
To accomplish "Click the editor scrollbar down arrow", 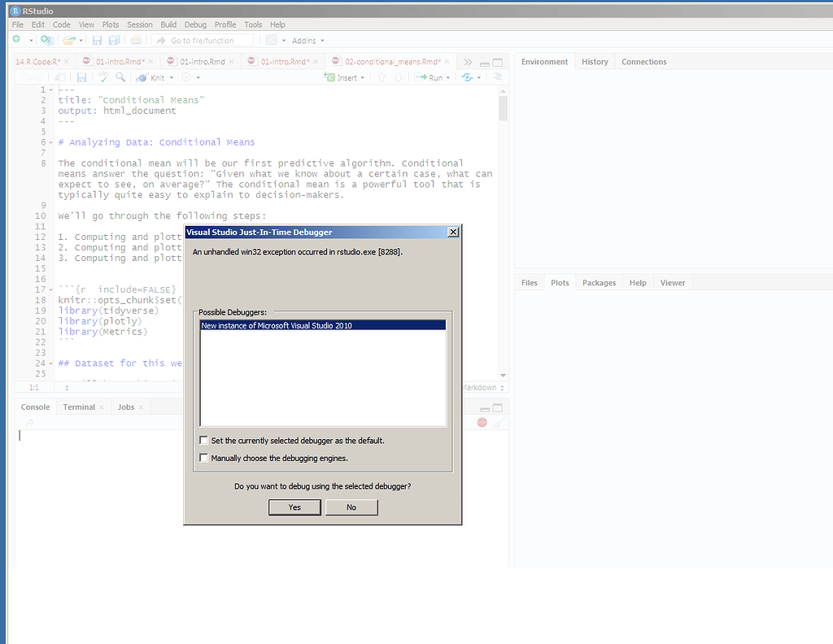I will 503,376.
